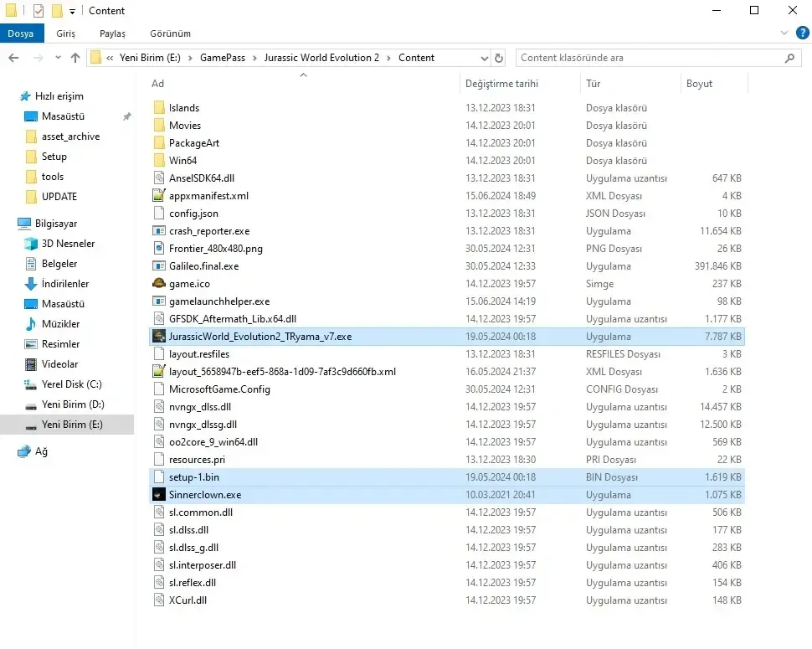Click the game.ico dinosaur icon
This screenshot has height=649, width=812.
[x=159, y=284]
